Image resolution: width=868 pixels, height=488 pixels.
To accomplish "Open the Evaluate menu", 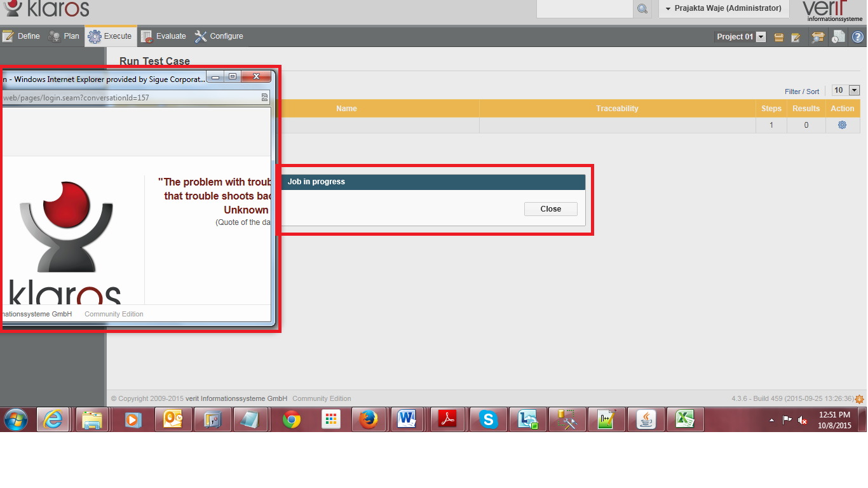I will tap(164, 36).
